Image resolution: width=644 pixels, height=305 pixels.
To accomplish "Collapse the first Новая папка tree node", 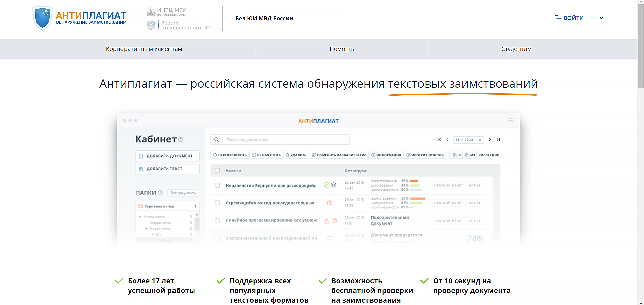I will coord(140,217).
